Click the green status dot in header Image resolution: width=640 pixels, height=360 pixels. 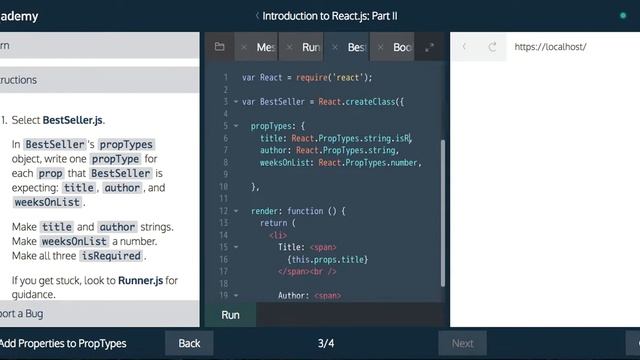coord(623,16)
